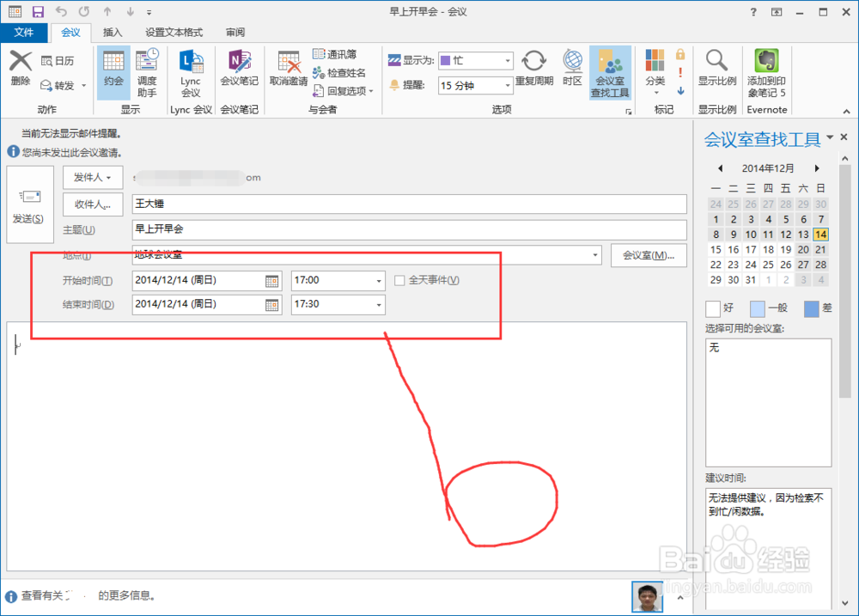The width and height of the screenshot is (859, 616).
Task: Click the meeting body text area
Action: [347, 446]
